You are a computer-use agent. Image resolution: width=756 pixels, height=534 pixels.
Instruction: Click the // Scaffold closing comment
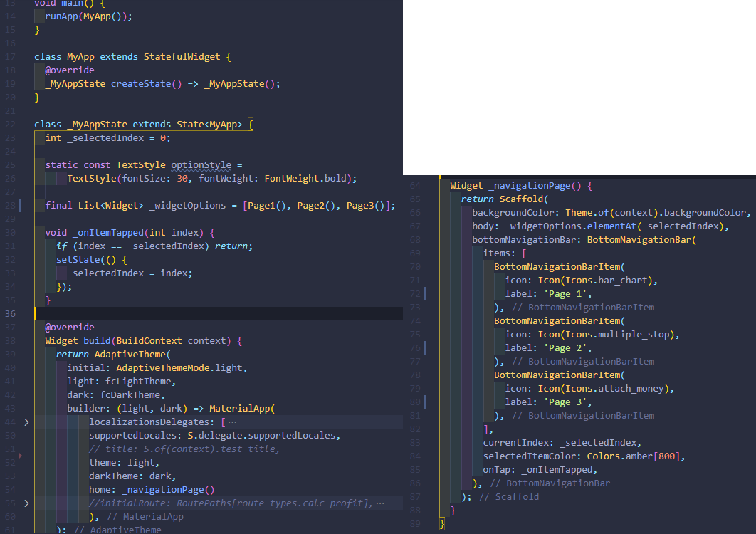[509, 496]
